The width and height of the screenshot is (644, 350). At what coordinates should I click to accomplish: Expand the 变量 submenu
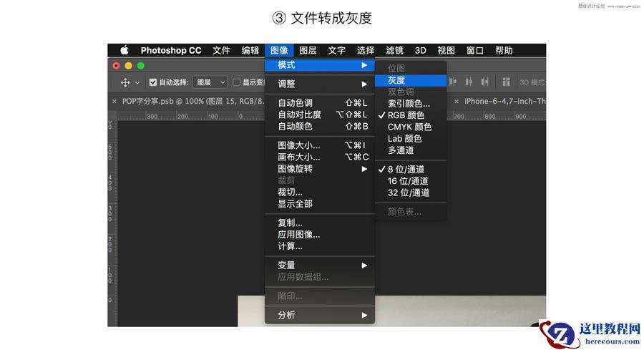point(320,266)
